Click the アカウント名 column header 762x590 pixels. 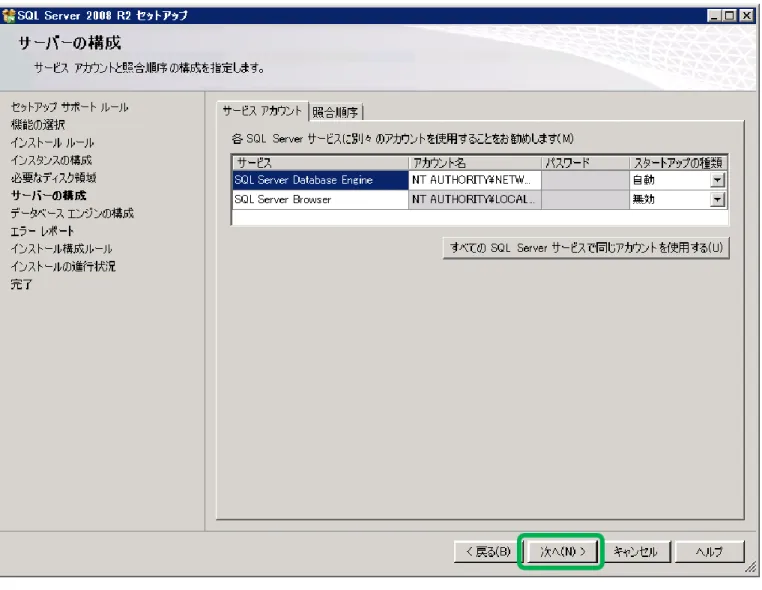pos(475,162)
